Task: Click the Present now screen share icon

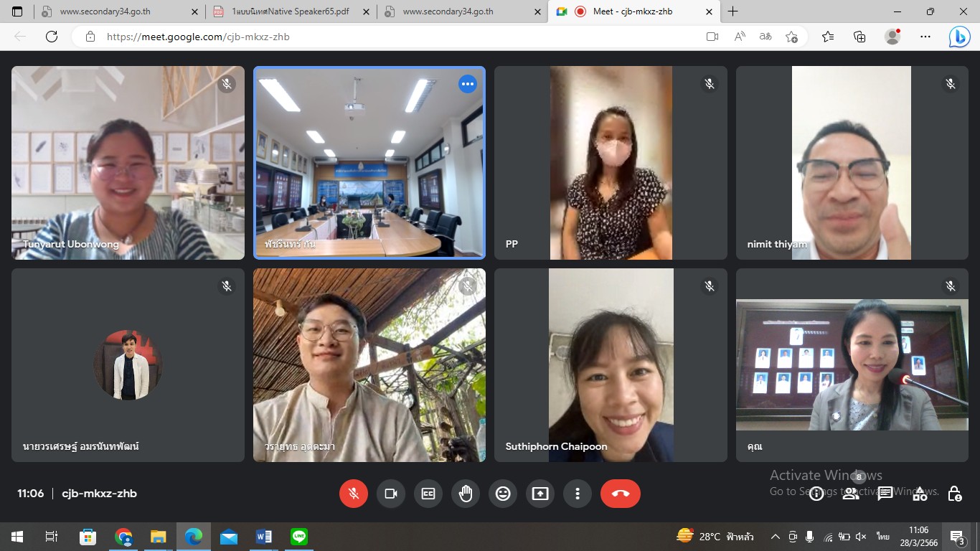Action: coord(540,494)
